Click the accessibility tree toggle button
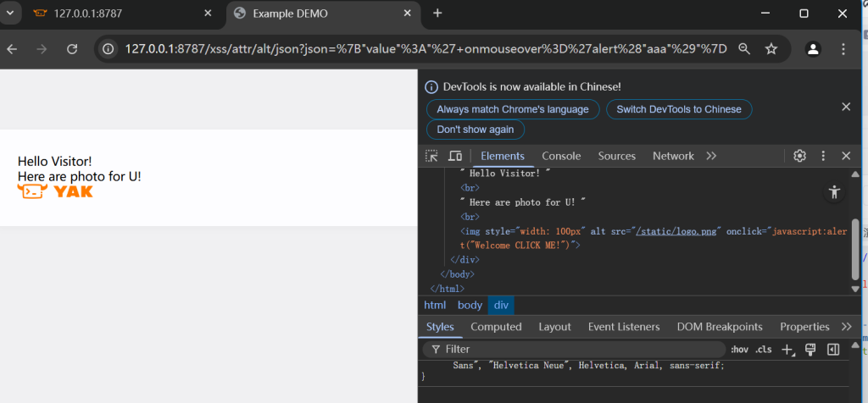 834,192
